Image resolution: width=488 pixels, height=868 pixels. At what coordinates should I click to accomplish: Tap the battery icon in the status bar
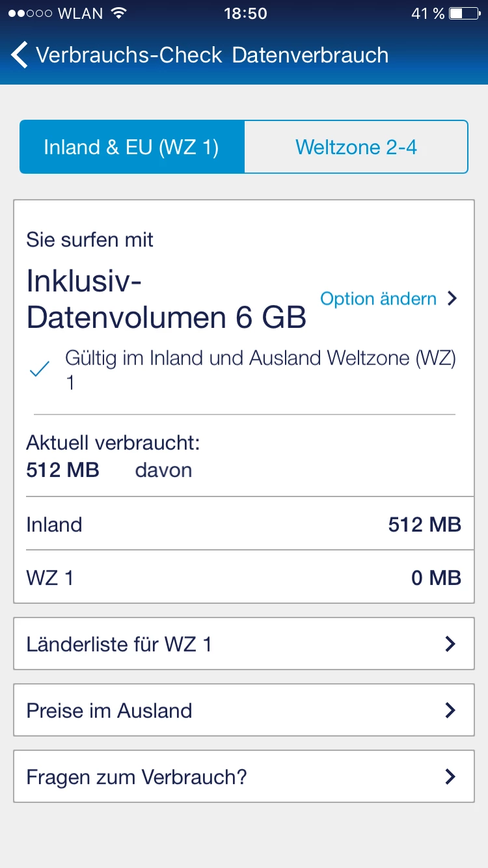(x=465, y=14)
